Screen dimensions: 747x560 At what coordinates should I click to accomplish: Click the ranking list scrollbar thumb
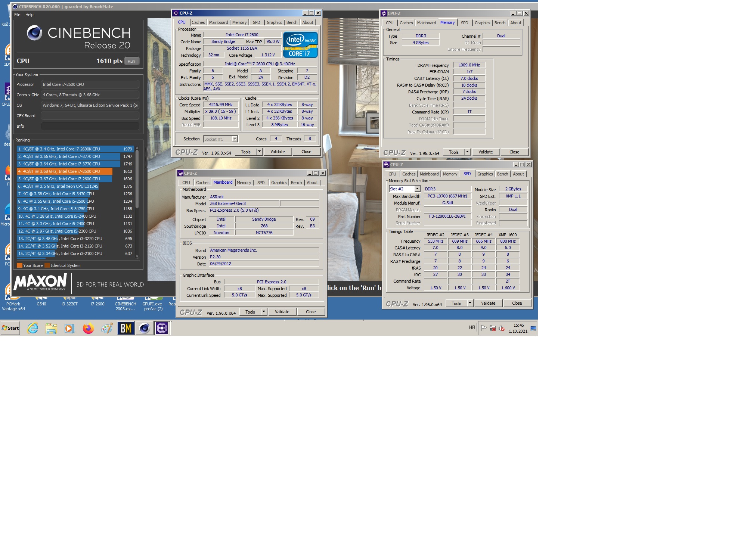(137, 178)
